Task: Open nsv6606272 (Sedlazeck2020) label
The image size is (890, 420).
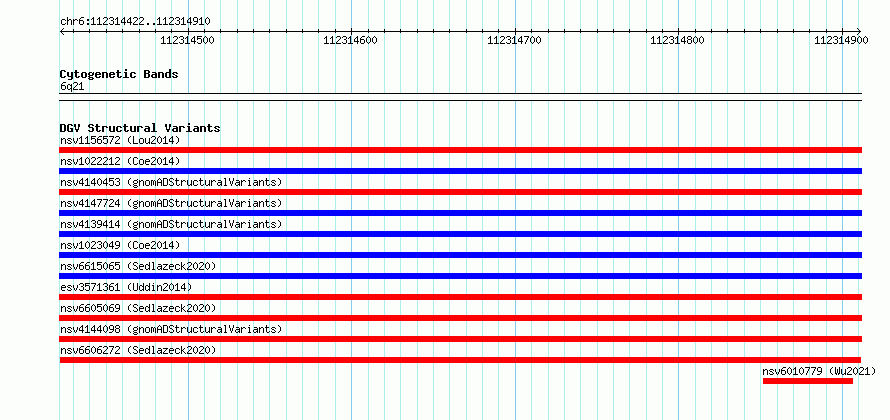Action: click(x=138, y=350)
